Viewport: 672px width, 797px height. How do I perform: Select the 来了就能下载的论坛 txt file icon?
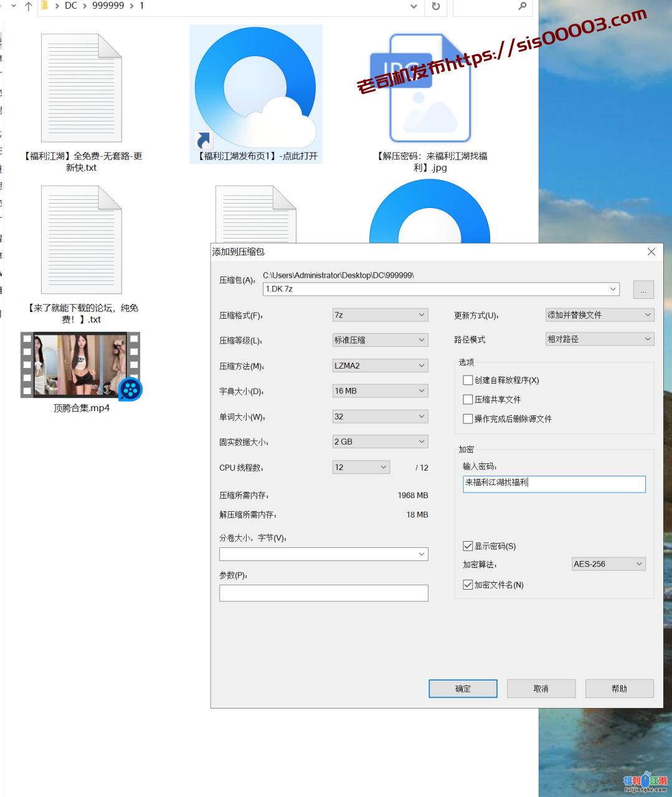(x=82, y=240)
